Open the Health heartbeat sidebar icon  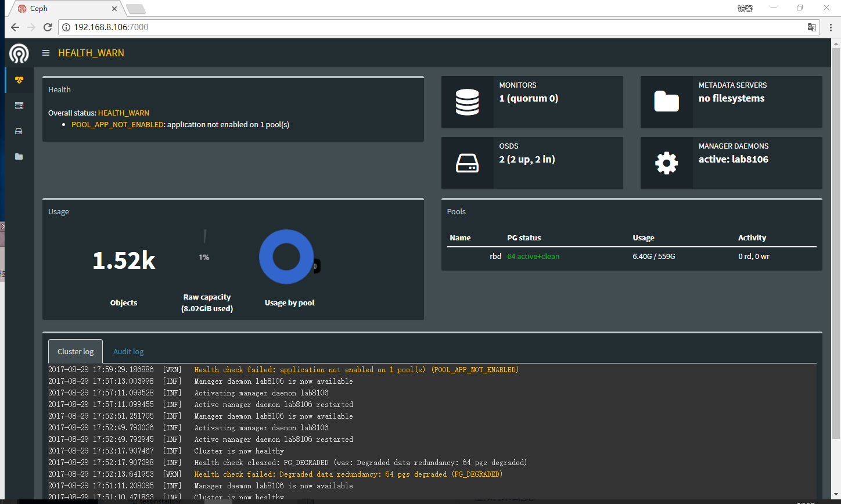click(x=19, y=80)
